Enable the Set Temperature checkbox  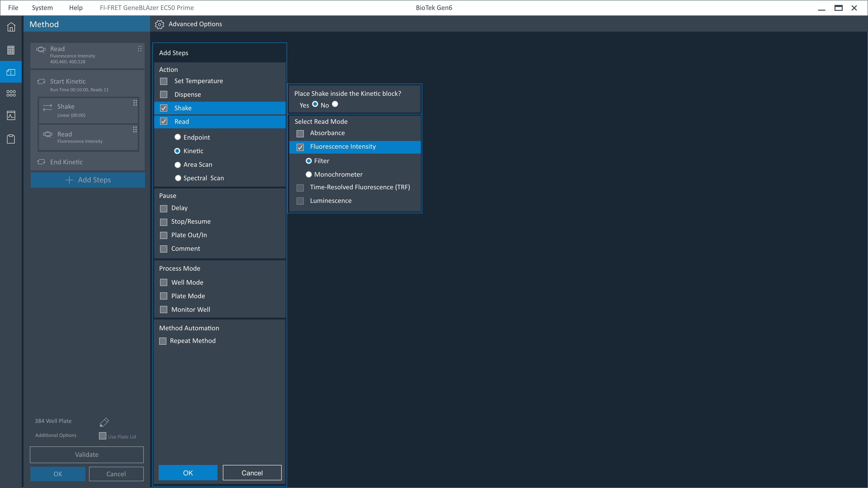coord(164,82)
